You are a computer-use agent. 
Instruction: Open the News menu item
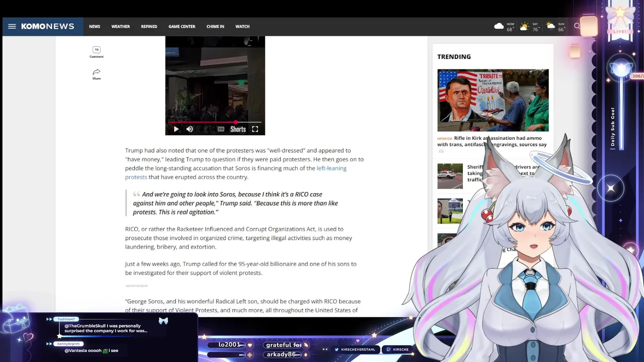pyautogui.click(x=95, y=26)
